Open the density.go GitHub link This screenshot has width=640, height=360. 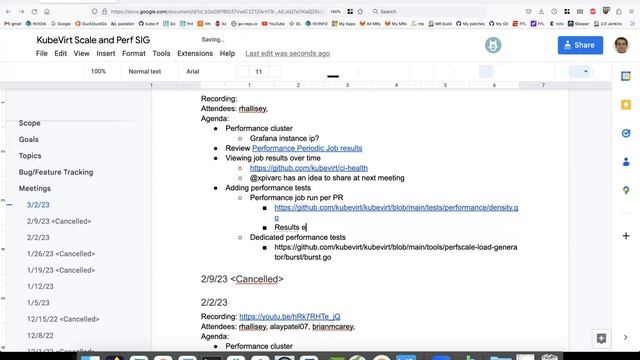pyautogui.click(x=396, y=208)
